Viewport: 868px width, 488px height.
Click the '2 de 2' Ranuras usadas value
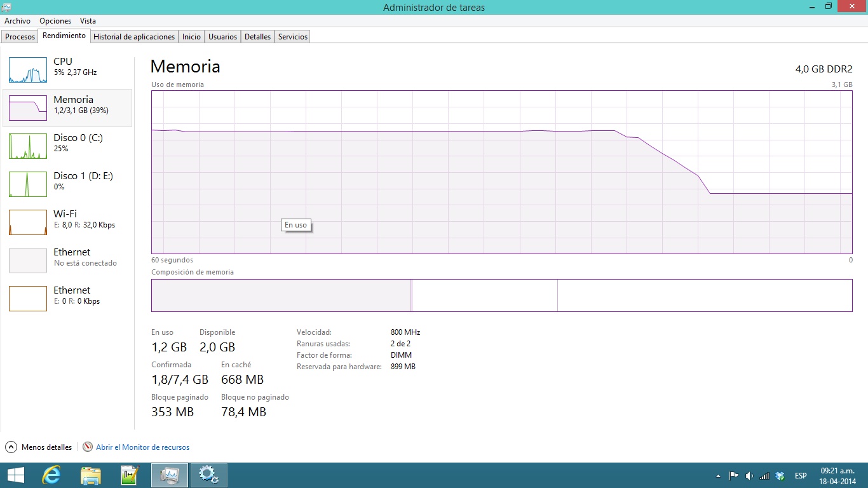tap(402, 344)
